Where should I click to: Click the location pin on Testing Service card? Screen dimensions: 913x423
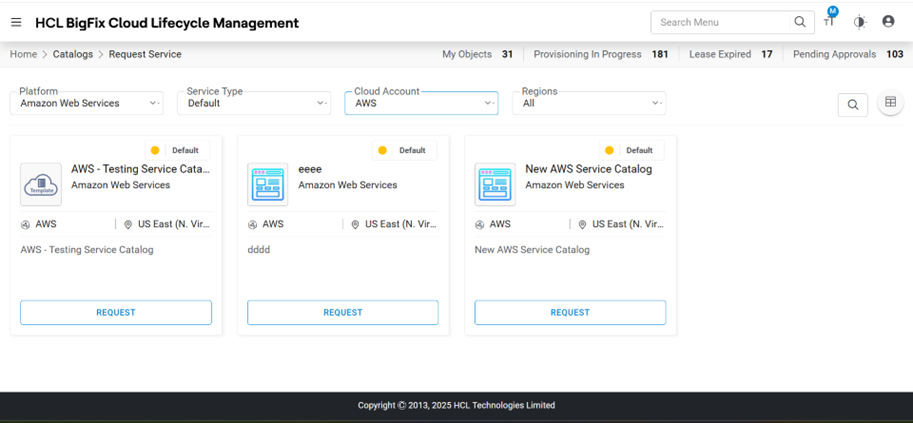[x=128, y=224]
